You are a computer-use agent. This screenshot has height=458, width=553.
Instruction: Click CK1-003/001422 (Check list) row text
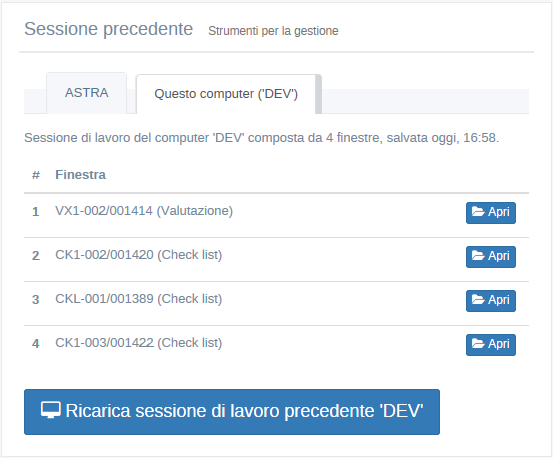(x=139, y=343)
